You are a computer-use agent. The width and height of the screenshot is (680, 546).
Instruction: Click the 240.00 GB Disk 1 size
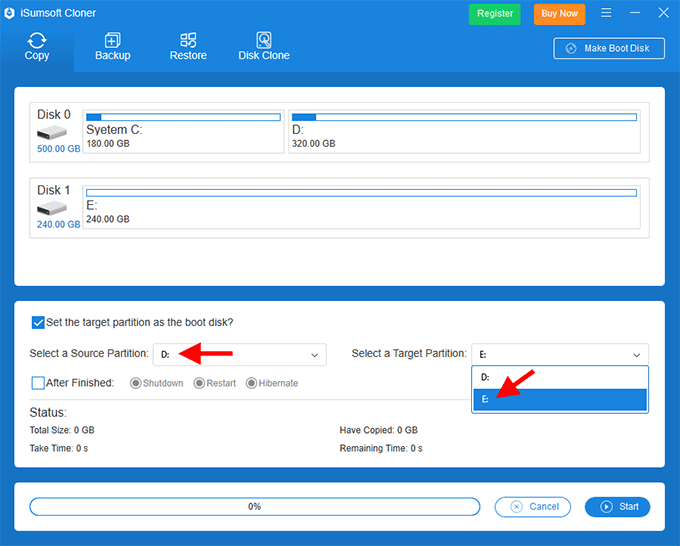(59, 225)
